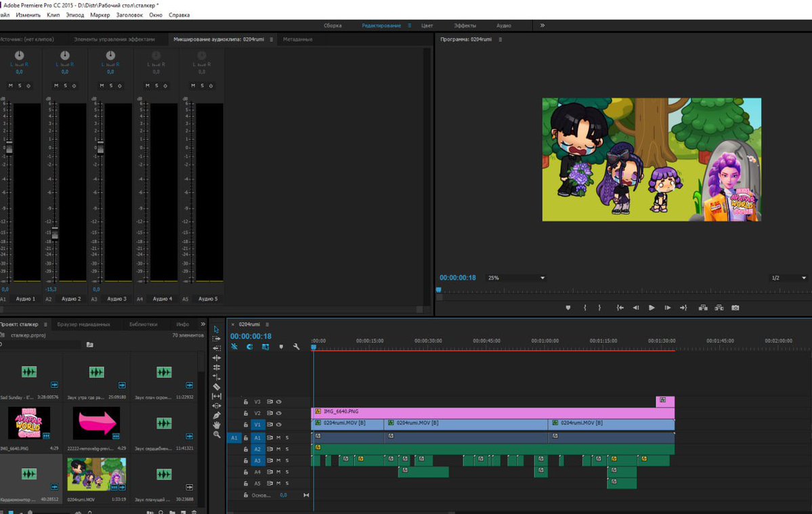Viewport: 812px width, 514px height.
Task: Toggle nest-as-sequence insert mode button
Action: pyautogui.click(x=234, y=347)
